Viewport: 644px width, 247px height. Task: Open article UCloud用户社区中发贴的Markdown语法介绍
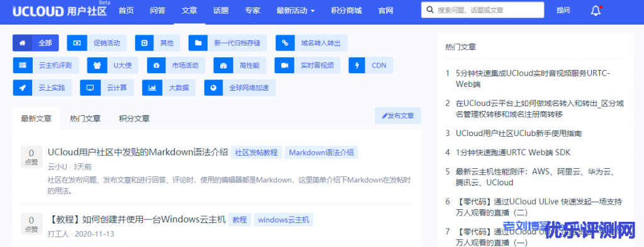coord(138,152)
